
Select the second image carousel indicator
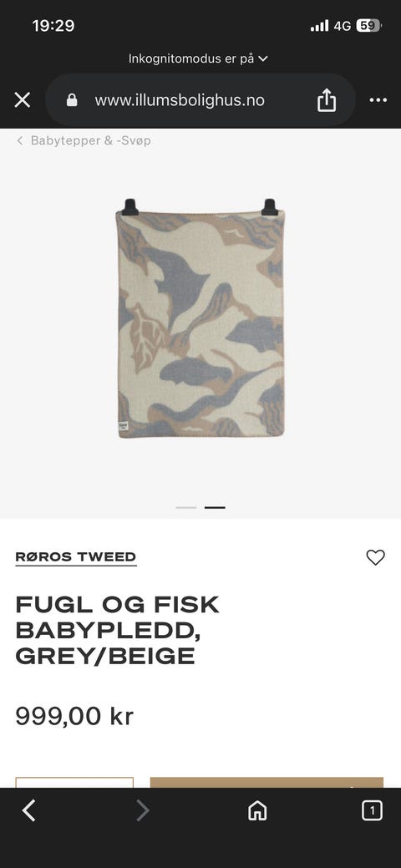coord(215,508)
